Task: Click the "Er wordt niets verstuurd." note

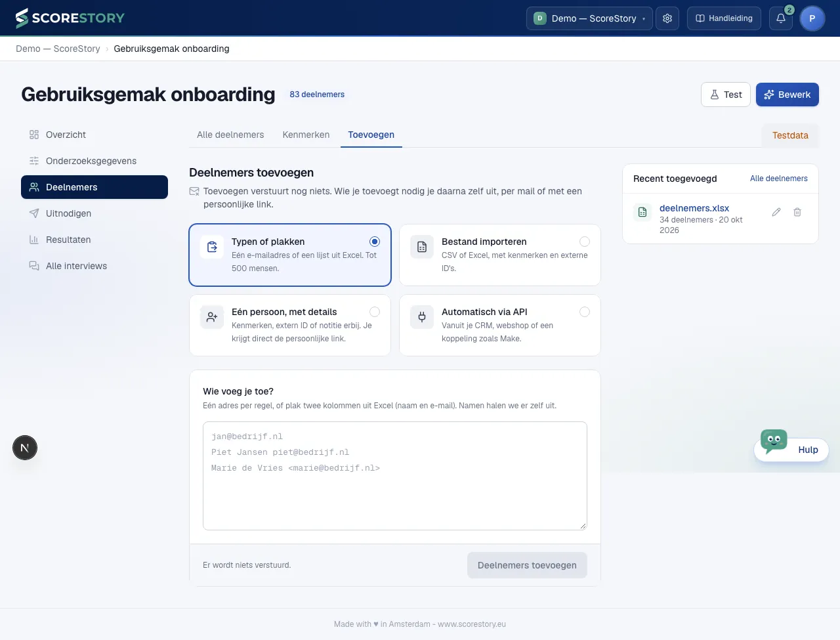Action: [x=247, y=565]
